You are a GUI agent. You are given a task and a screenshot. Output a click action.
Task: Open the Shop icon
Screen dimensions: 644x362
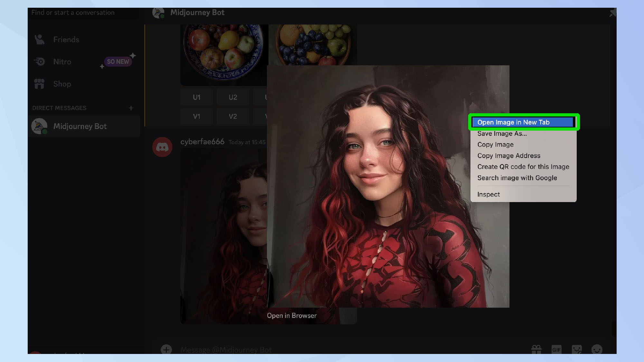(39, 84)
